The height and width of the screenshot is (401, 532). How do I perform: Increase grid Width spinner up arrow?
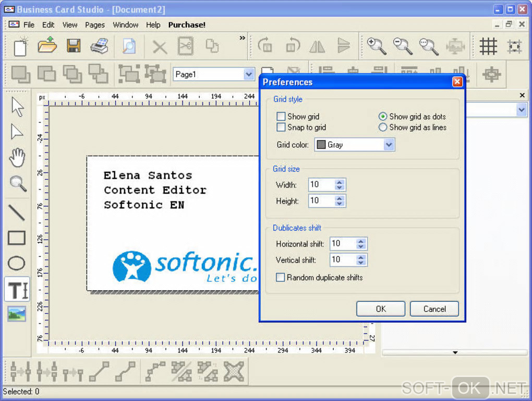pos(340,182)
